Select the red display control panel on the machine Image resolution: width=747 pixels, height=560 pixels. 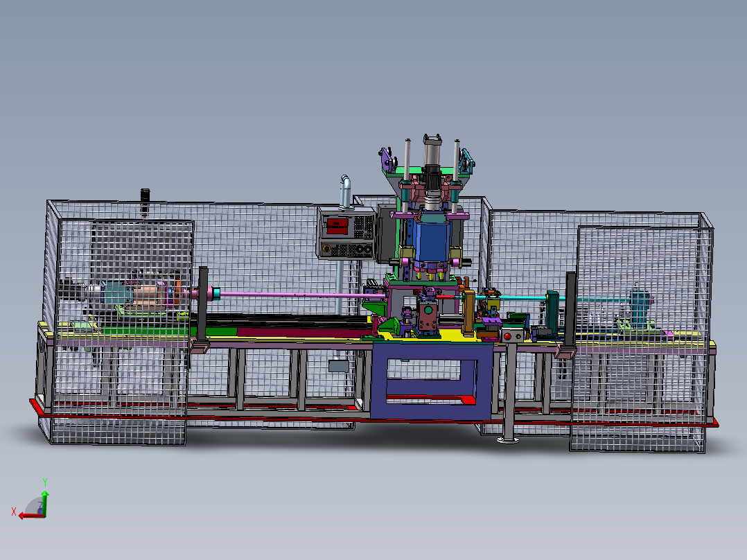point(346,233)
